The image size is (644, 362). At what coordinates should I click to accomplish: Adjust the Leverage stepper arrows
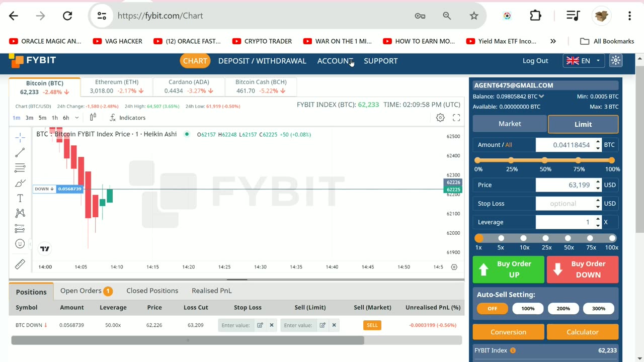click(598, 222)
